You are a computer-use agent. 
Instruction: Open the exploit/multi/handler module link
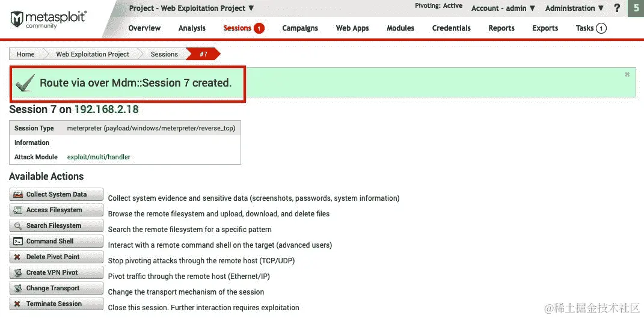[x=99, y=157]
